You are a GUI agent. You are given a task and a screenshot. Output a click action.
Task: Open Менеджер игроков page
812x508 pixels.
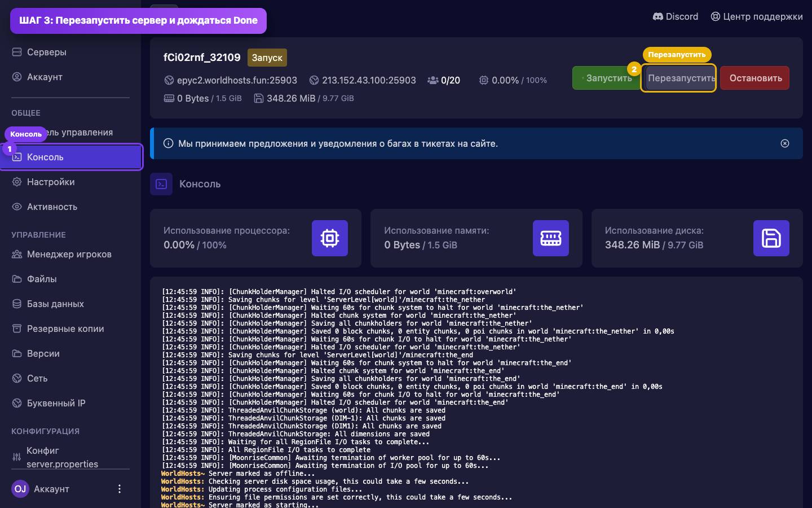click(x=70, y=254)
